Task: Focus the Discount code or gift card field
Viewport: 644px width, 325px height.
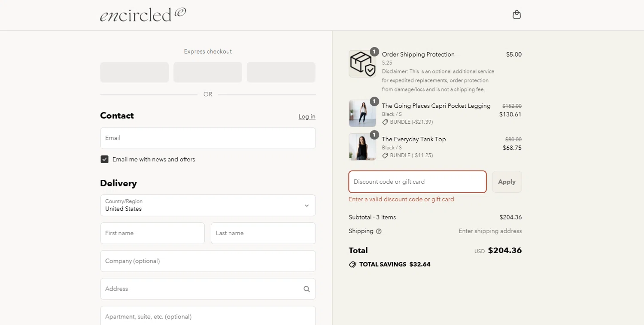Action: coord(417,182)
